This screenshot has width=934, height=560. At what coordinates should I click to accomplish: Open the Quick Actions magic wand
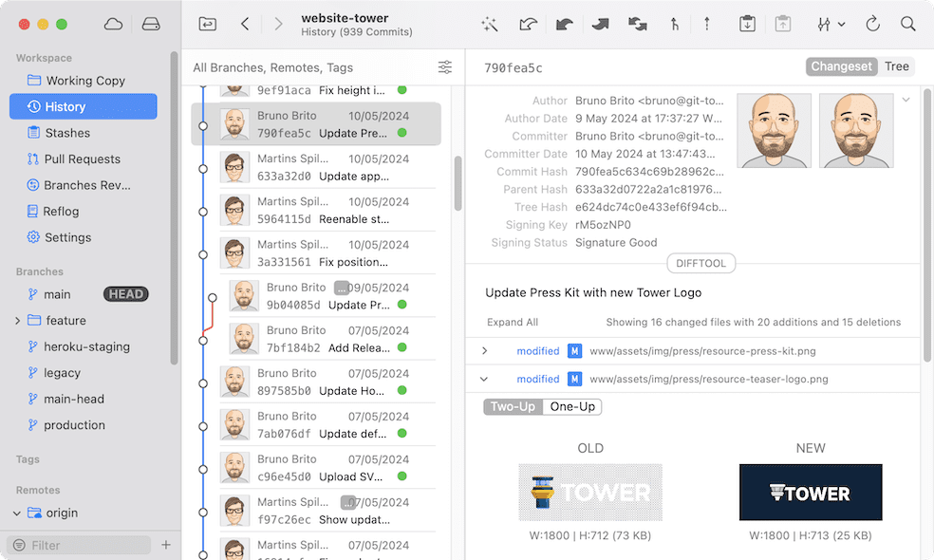[x=490, y=24]
